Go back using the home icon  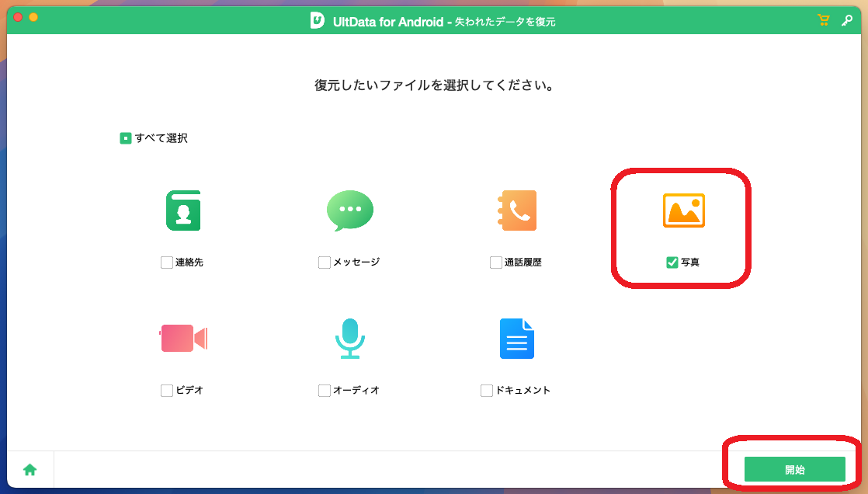(x=30, y=470)
